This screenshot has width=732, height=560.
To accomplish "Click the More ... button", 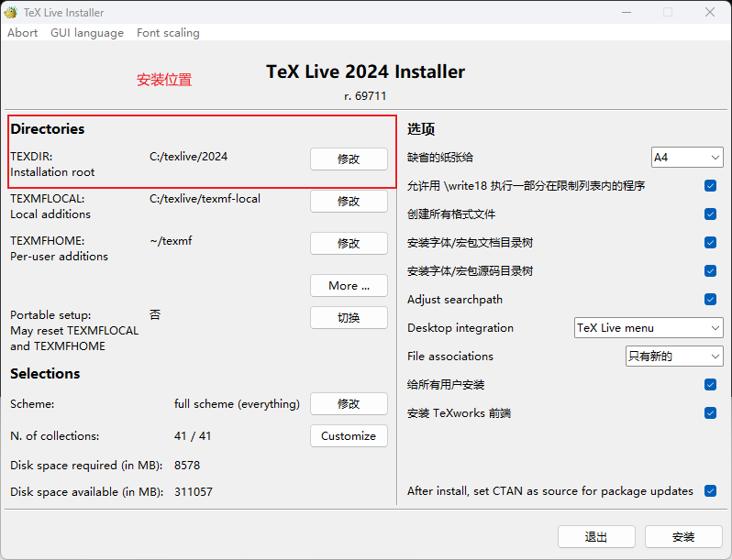I will [x=349, y=285].
